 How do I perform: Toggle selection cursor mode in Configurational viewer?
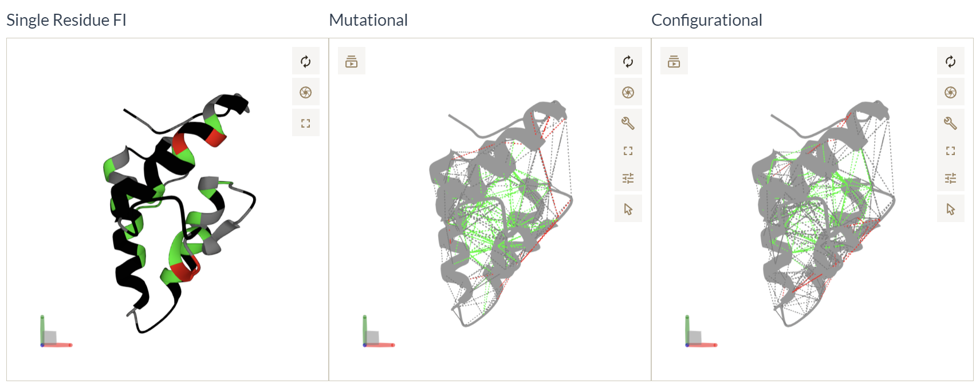(x=950, y=209)
